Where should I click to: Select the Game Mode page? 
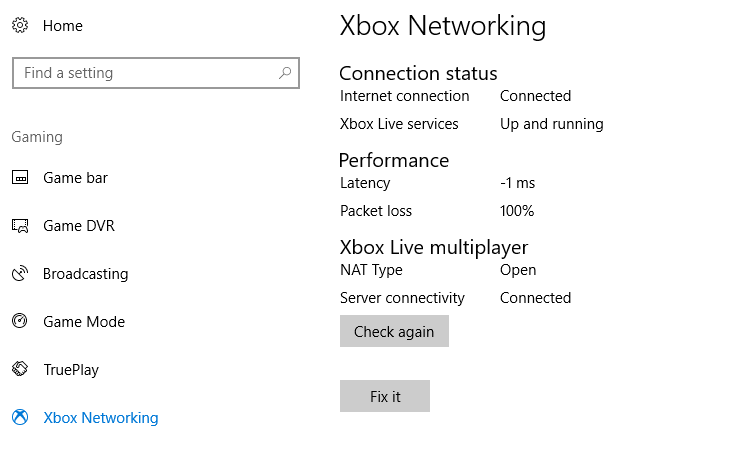84,322
